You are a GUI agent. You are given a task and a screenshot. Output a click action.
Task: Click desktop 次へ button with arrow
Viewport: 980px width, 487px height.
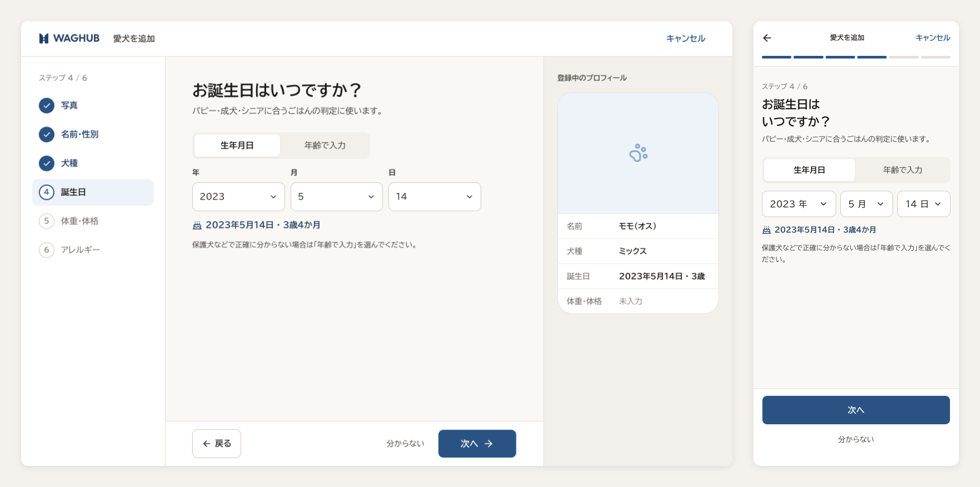click(x=477, y=444)
